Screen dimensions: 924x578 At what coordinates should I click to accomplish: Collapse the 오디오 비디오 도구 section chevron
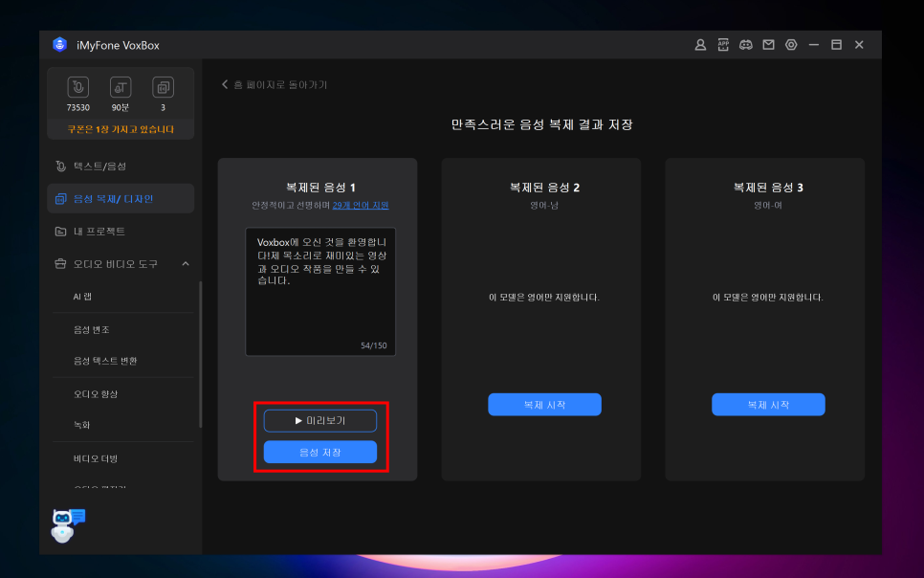pos(186,263)
